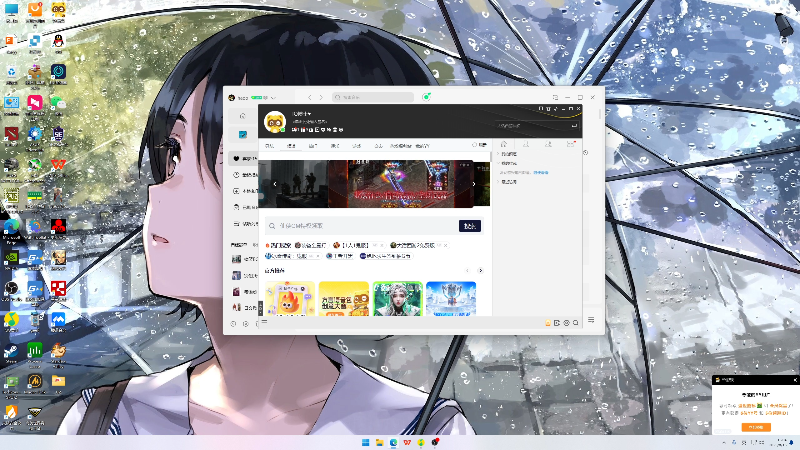This screenshot has width=800, height=450.
Task: Open the flame mascot recommendation card
Action: click(x=290, y=298)
